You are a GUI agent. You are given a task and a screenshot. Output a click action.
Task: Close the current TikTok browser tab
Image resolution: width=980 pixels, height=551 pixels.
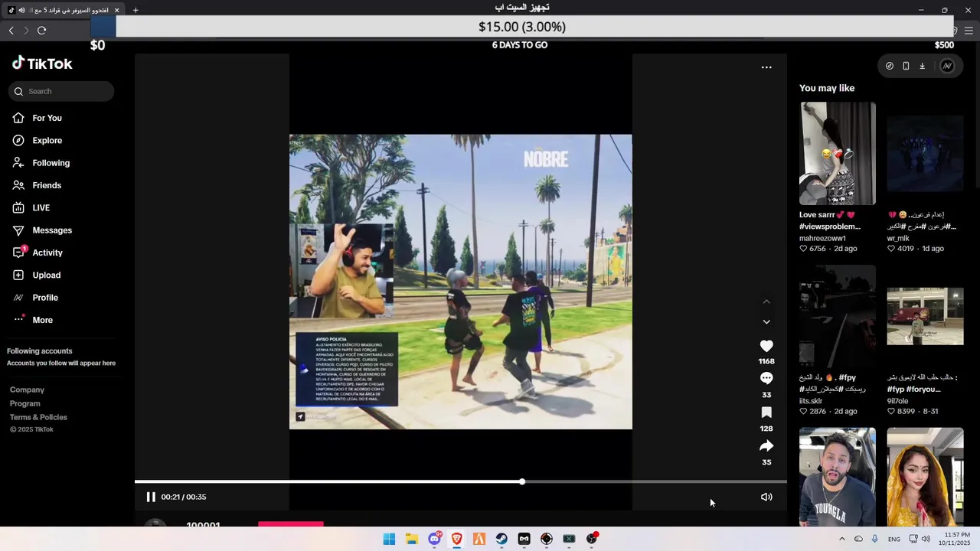click(116, 10)
